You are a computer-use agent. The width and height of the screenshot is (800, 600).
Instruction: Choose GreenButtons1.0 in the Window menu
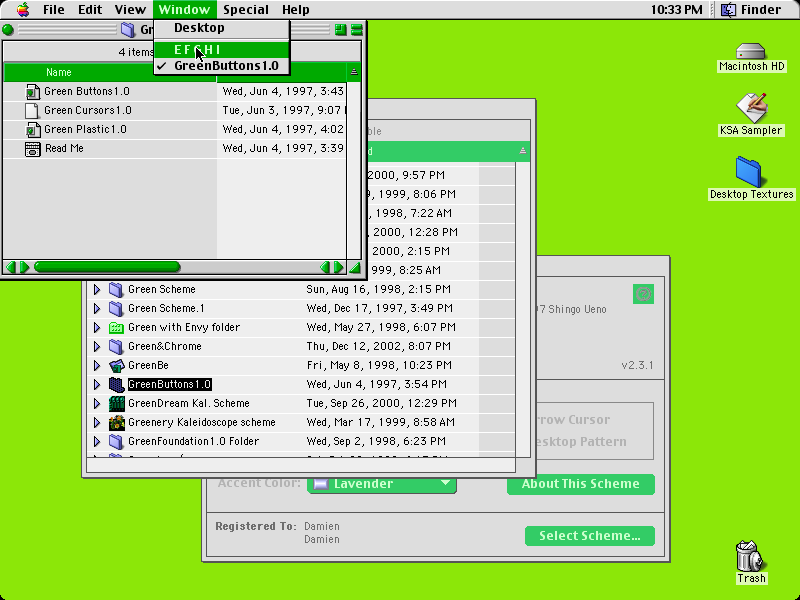click(222, 66)
